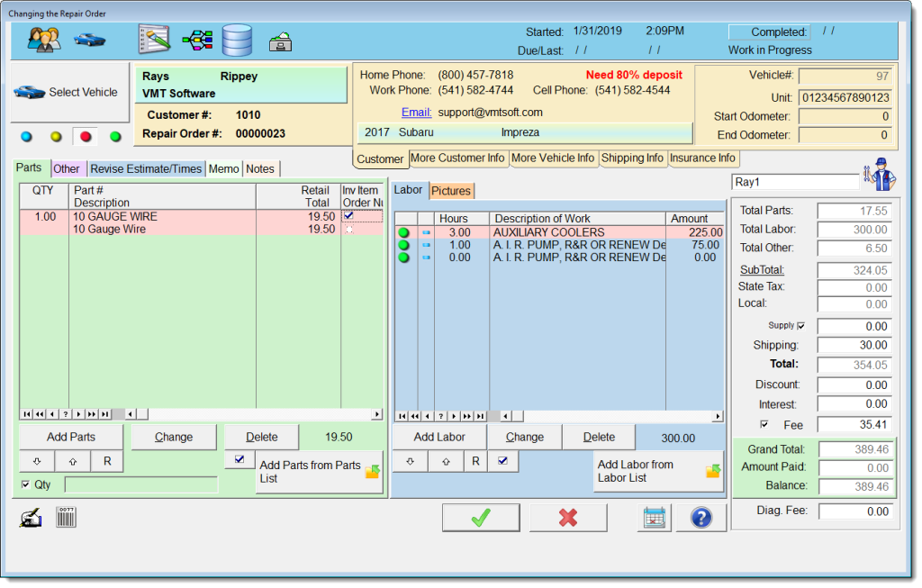
Task: Click the cash register toolbar icon
Action: [x=281, y=42]
